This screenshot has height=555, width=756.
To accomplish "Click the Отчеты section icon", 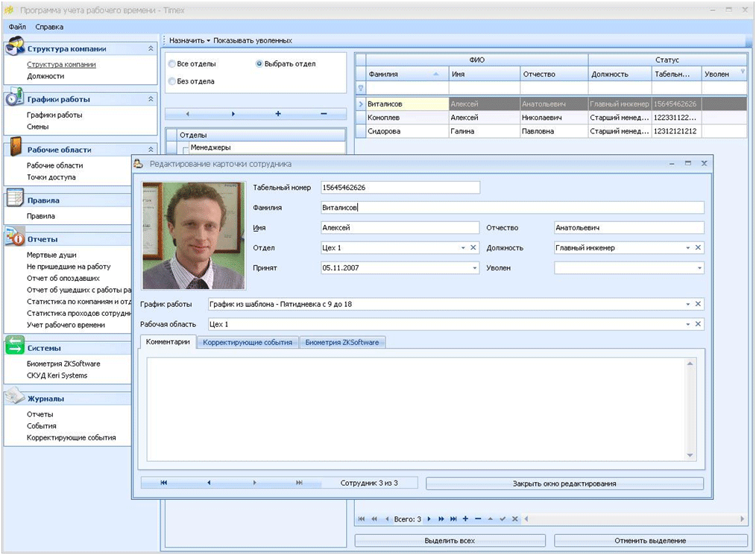I will (14, 237).
